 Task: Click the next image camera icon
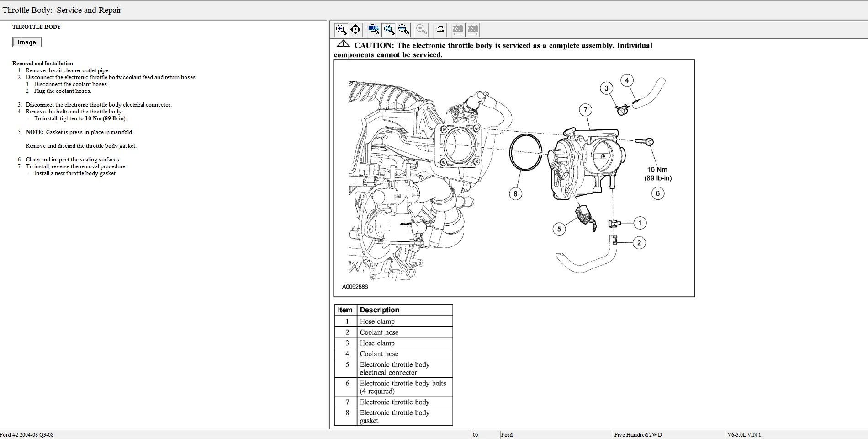click(472, 30)
